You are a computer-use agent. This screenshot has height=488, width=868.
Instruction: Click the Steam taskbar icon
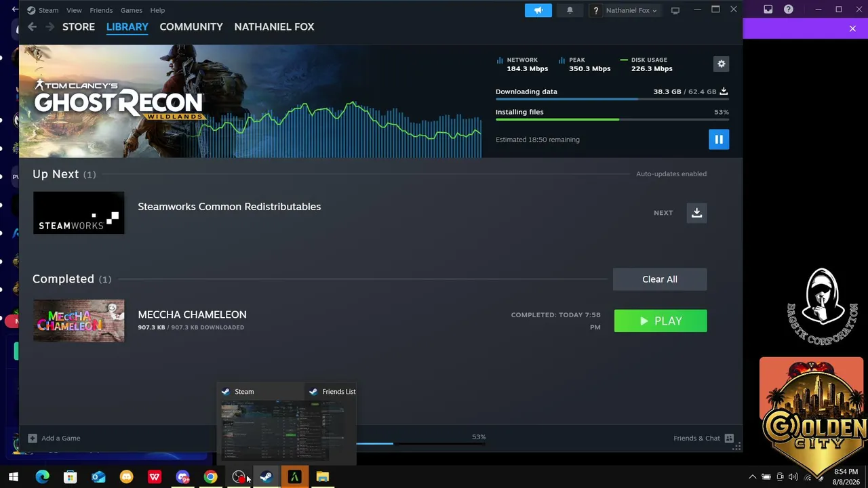click(267, 477)
